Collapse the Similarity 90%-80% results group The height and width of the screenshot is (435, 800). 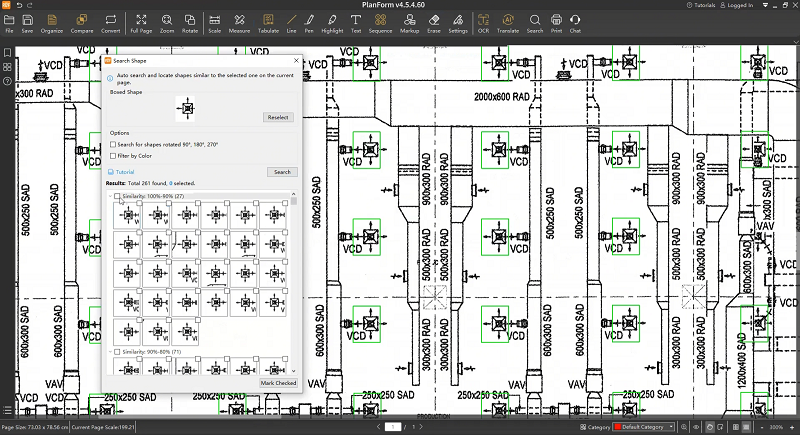click(110, 352)
